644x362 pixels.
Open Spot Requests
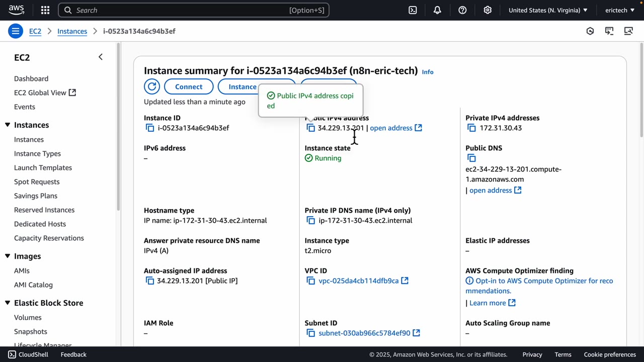(37, 182)
